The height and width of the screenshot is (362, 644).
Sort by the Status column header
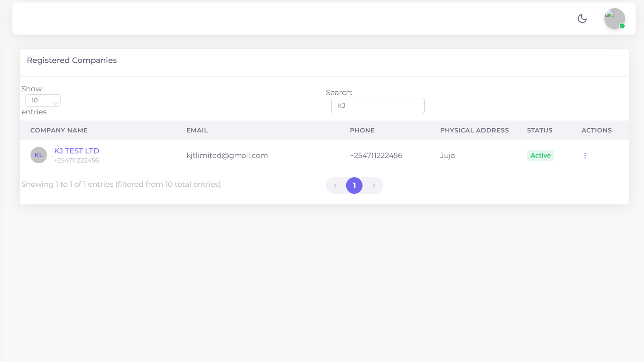[x=539, y=130]
